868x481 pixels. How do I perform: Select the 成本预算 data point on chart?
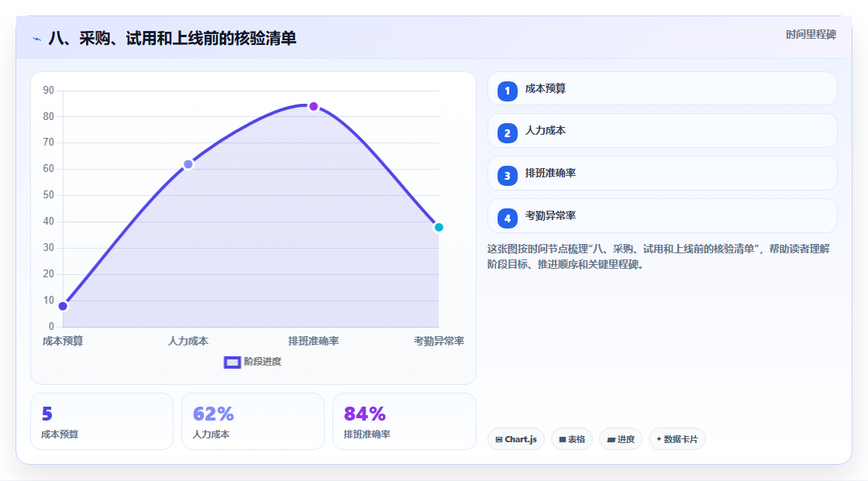[63, 306]
